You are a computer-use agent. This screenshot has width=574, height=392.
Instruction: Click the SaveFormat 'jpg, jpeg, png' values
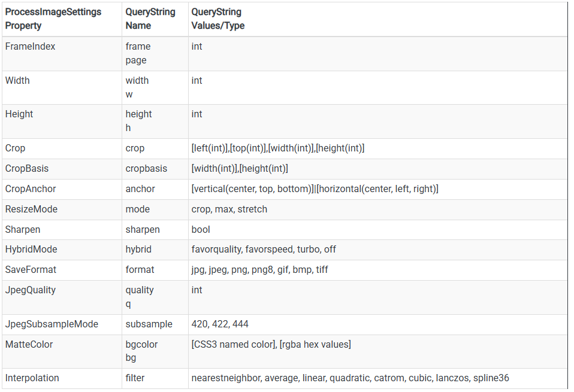pos(259,270)
